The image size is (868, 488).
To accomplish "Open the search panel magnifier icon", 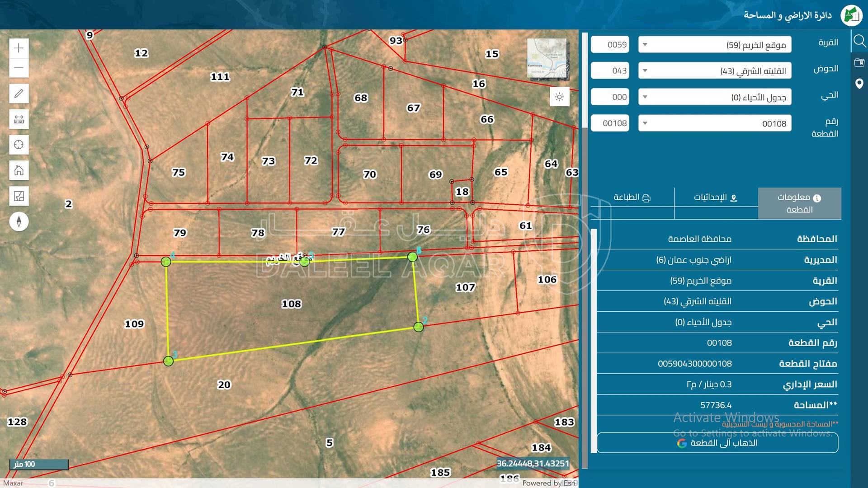I will [859, 42].
